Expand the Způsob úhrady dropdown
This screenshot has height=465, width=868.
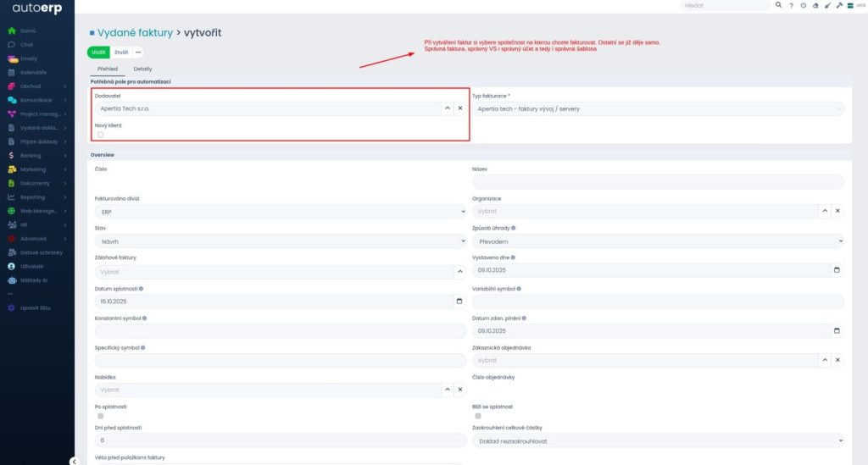click(658, 241)
